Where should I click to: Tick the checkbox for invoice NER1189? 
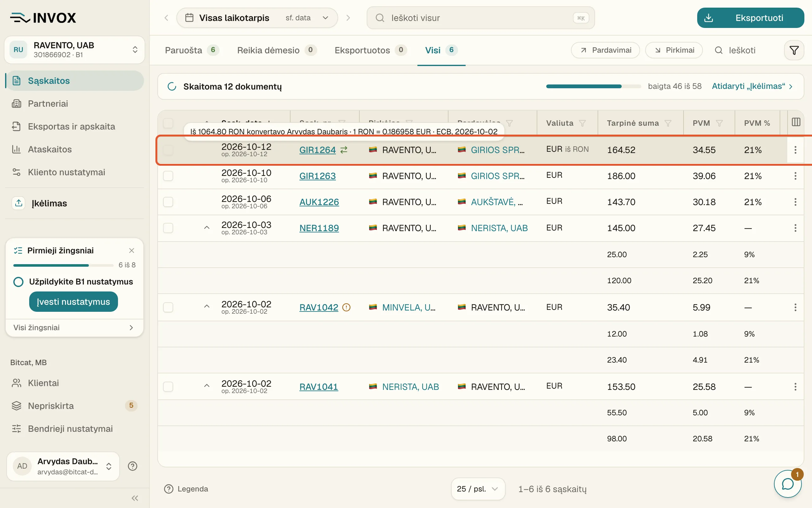point(168,228)
